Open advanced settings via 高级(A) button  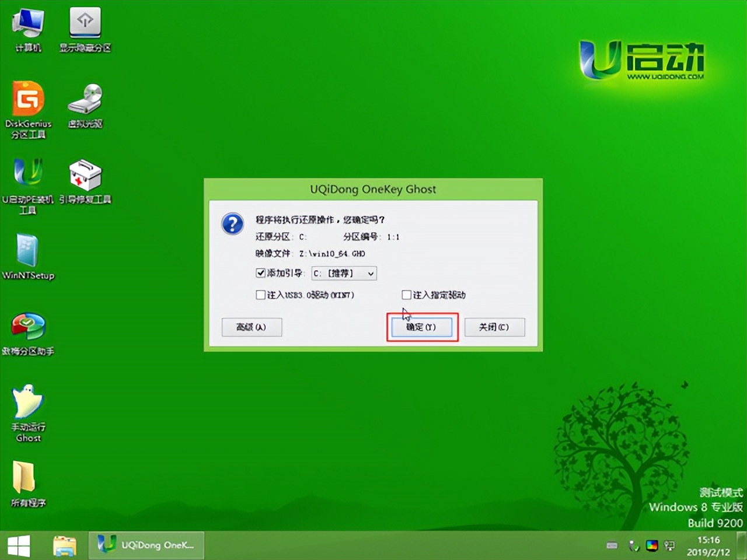252,327
